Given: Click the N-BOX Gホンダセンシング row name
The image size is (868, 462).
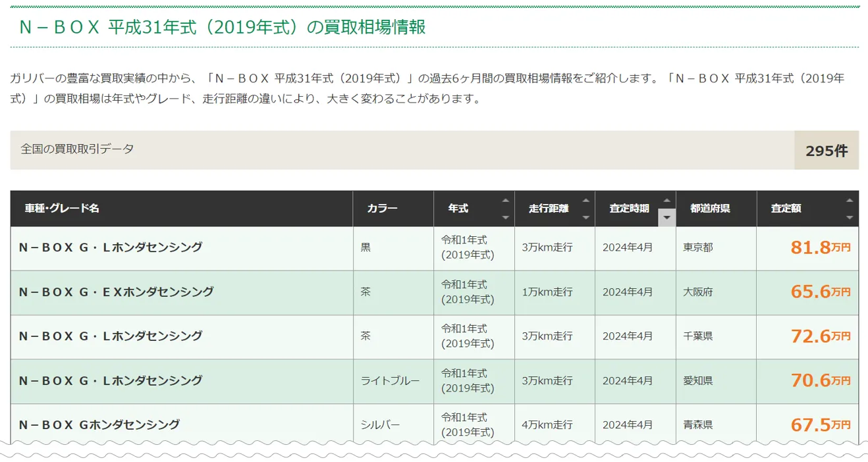Looking at the screenshot, I should [x=99, y=425].
